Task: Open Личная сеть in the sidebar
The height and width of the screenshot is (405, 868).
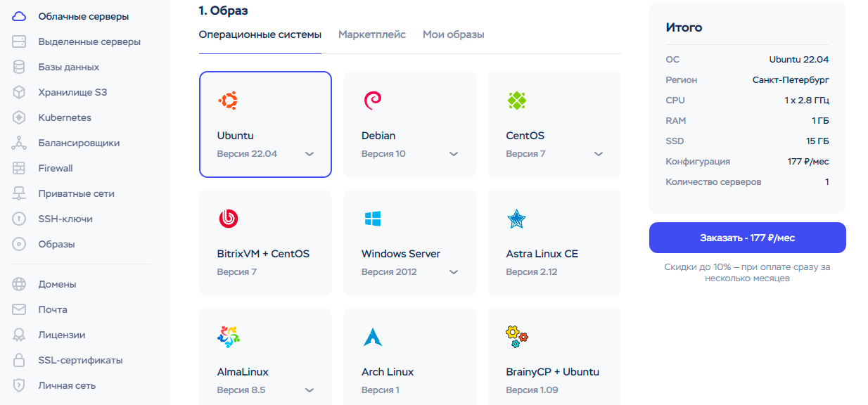Action: tap(67, 385)
